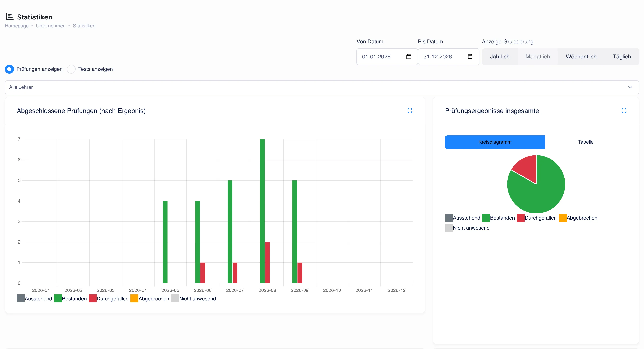The width and height of the screenshot is (644, 349).
Task: Expand Prüfungsergebnisse insgesamte panel to fullscreen
Action: click(x=624, y=111)
